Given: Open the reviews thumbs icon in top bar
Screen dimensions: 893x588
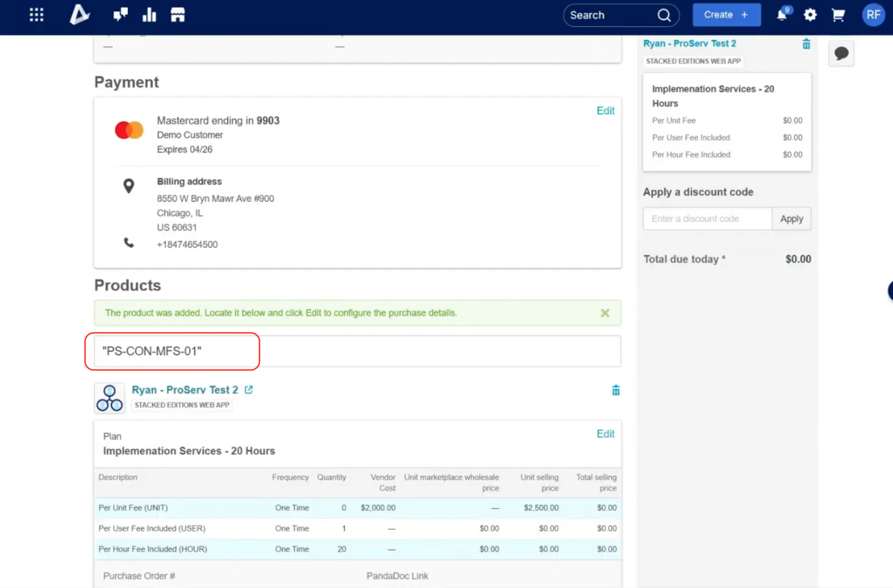Looking at the screenshot, I should (x=120, y=15).
